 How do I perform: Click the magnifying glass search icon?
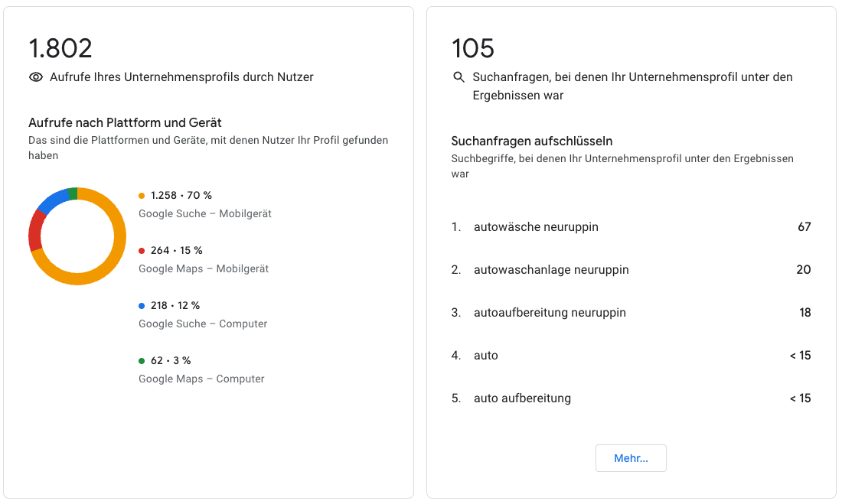click(x=459, y=77)
